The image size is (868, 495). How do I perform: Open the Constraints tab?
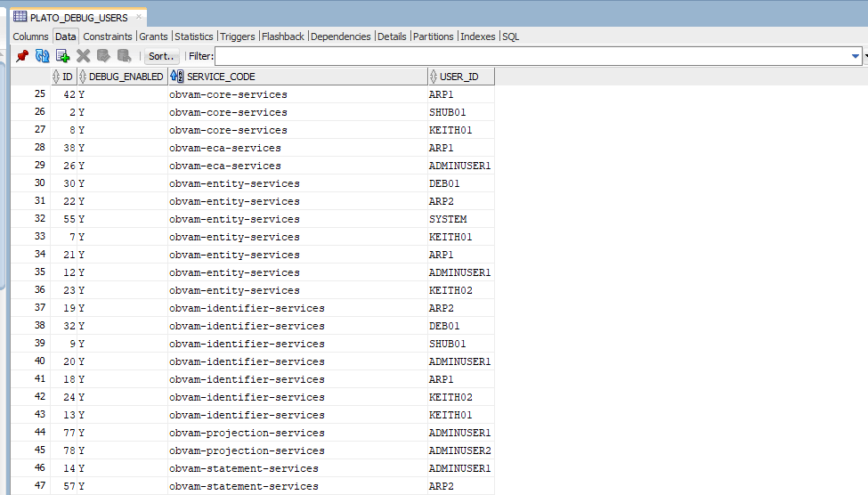(x=108, y=37)
